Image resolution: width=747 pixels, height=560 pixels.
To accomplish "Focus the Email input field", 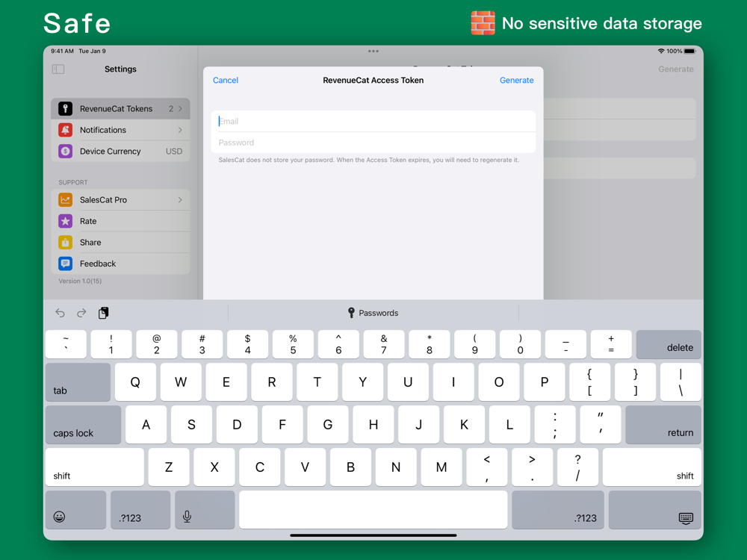I will point(373,122).
